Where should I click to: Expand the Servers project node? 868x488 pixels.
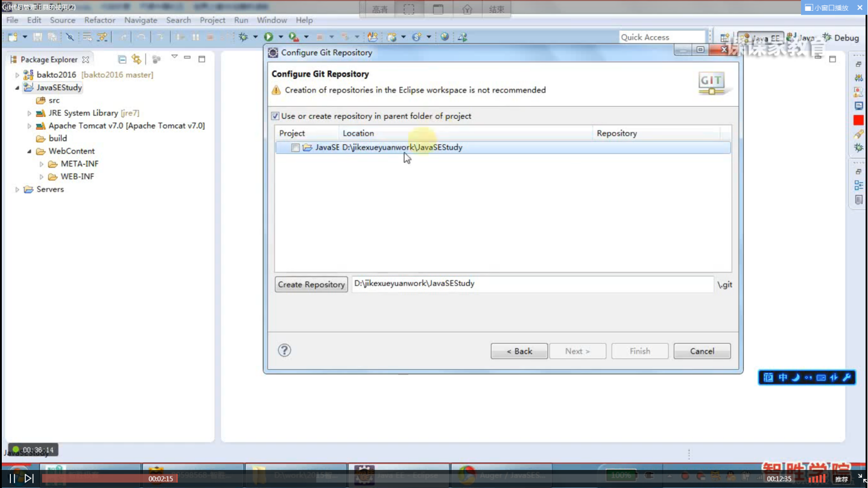17,189
